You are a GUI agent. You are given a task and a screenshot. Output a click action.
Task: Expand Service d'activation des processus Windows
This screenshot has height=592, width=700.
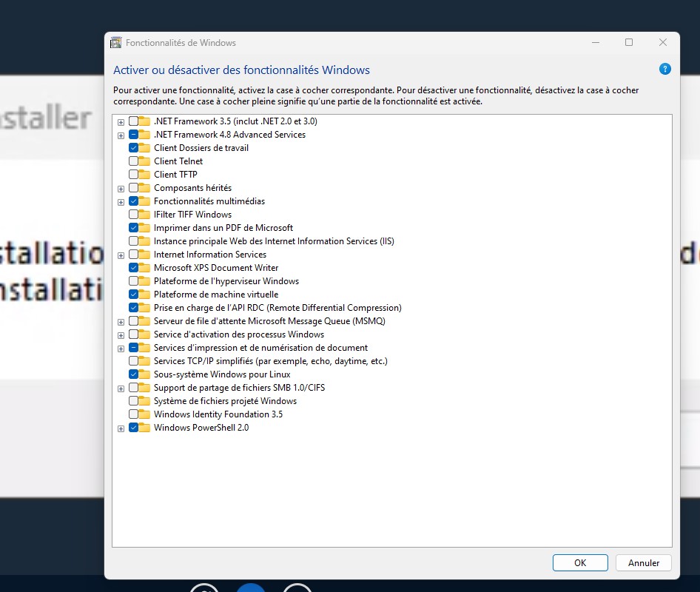pos(121,335)
